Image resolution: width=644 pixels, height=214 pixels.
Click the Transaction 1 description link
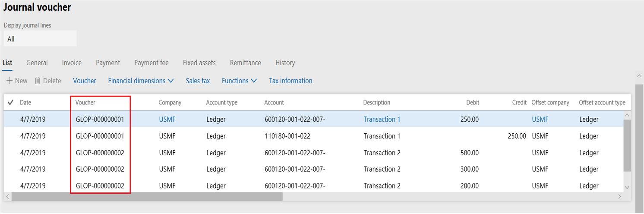point(382,120)
